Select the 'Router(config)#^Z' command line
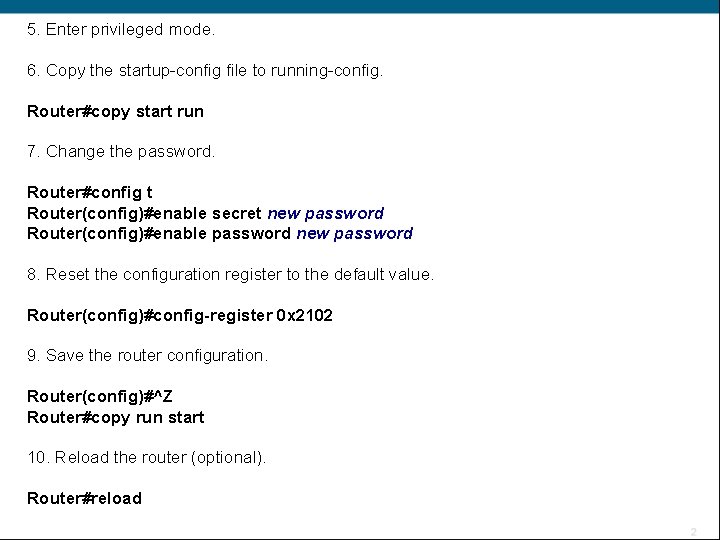Screen dimensions: 720x540 [x=100, y=397]
